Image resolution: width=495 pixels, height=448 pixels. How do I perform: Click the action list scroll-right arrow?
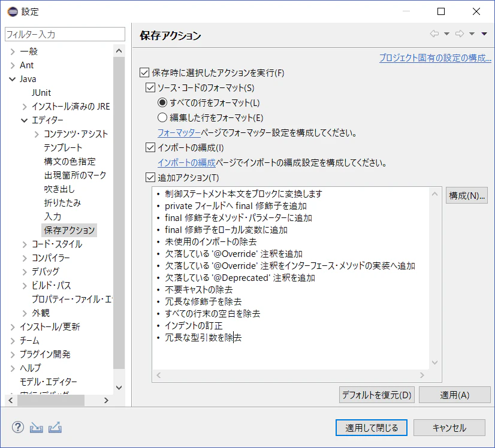click(x=422, y=375)
